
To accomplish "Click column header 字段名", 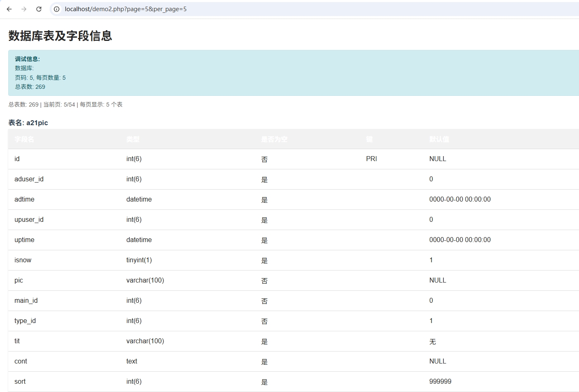I will (24, 139).
